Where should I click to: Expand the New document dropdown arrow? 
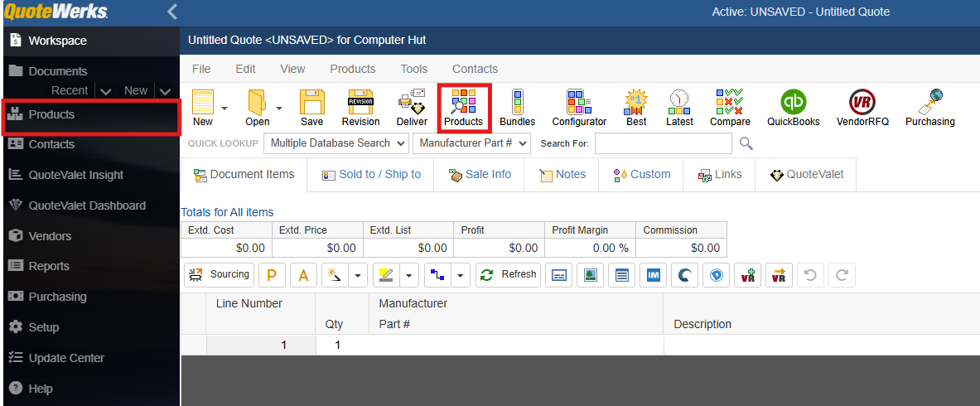[x=224, y=108]
